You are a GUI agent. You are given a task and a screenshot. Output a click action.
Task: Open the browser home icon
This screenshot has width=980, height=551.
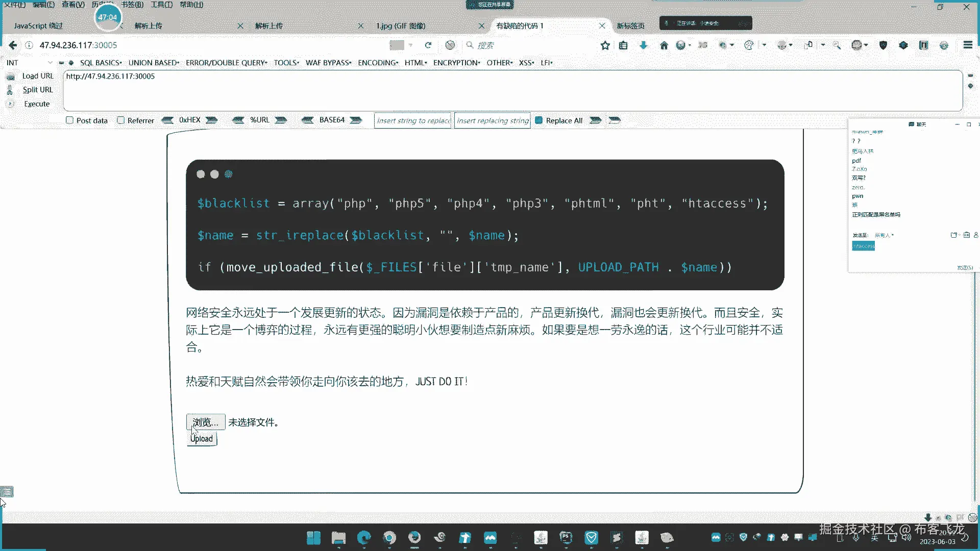coord(664,45)
